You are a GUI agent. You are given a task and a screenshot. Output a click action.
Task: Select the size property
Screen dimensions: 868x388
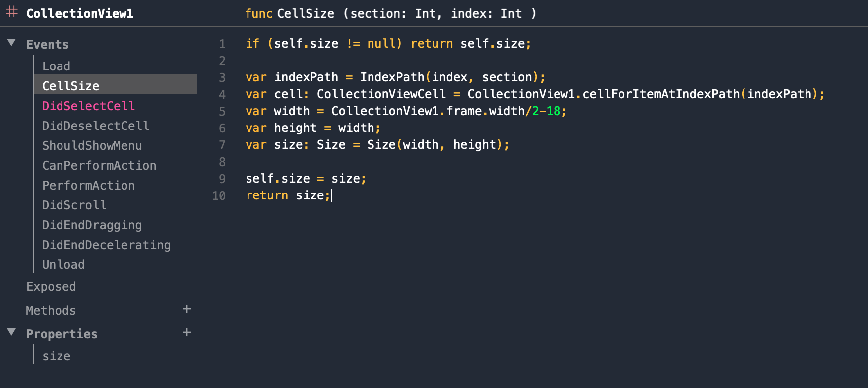(x=56, y=356)
